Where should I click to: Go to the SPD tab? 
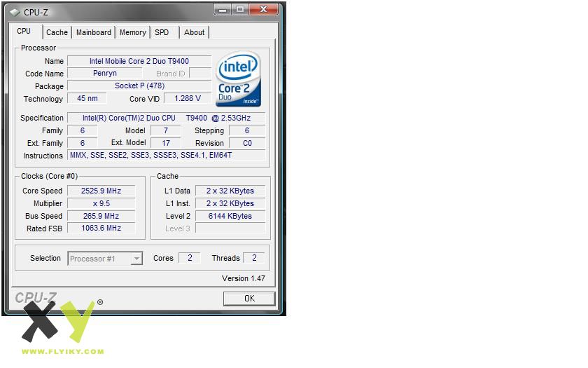click(x=162, y=33)
